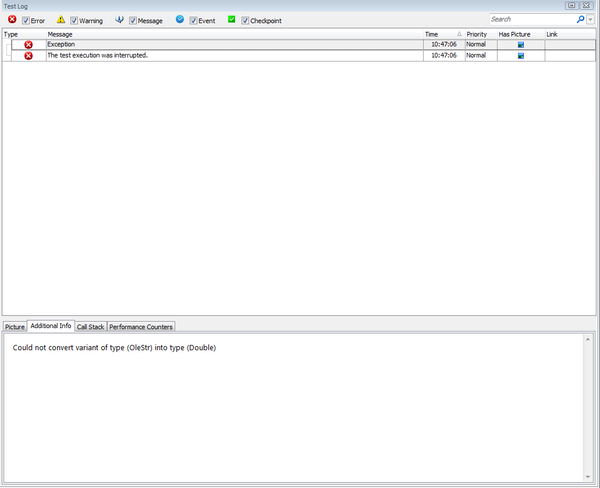600x488 pixels.
Task: Click the Message column header
Action: tap(235, 34)
